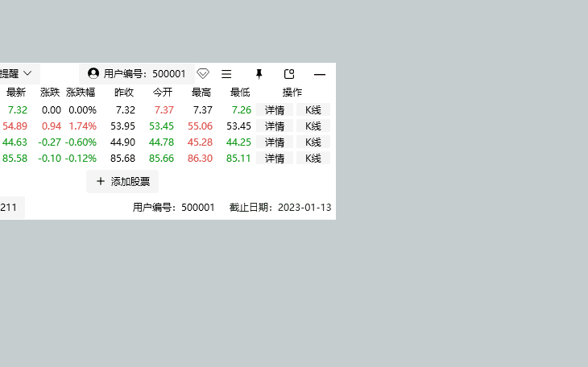Select the change value -0.27

click(x=49, y=142)
